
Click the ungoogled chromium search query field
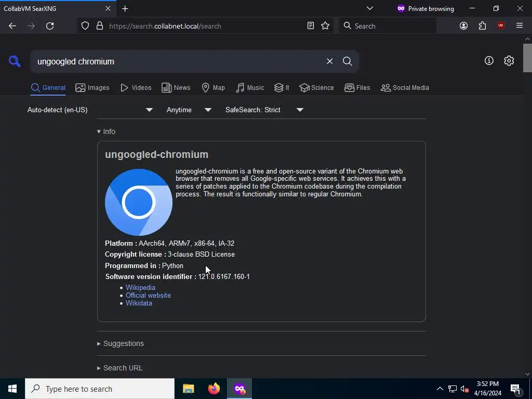point(177,61)
